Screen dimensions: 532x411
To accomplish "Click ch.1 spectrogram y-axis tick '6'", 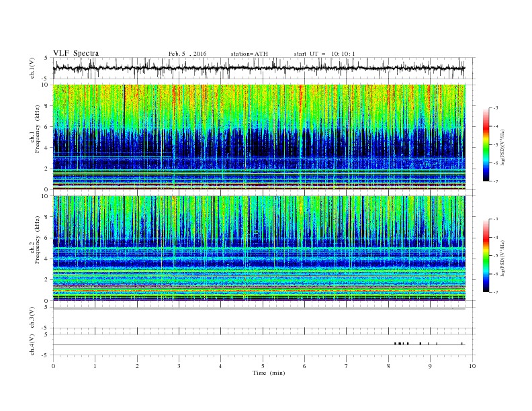I will (47, 126).
